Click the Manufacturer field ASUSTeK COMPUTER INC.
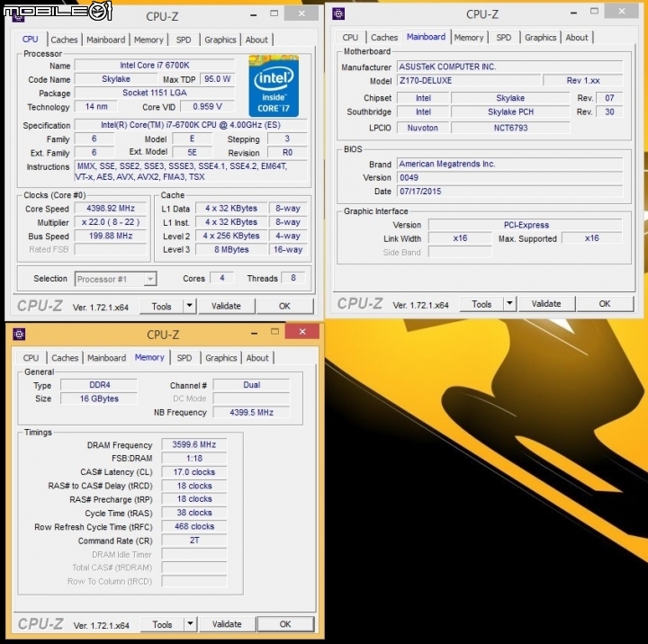 (509, 67)
